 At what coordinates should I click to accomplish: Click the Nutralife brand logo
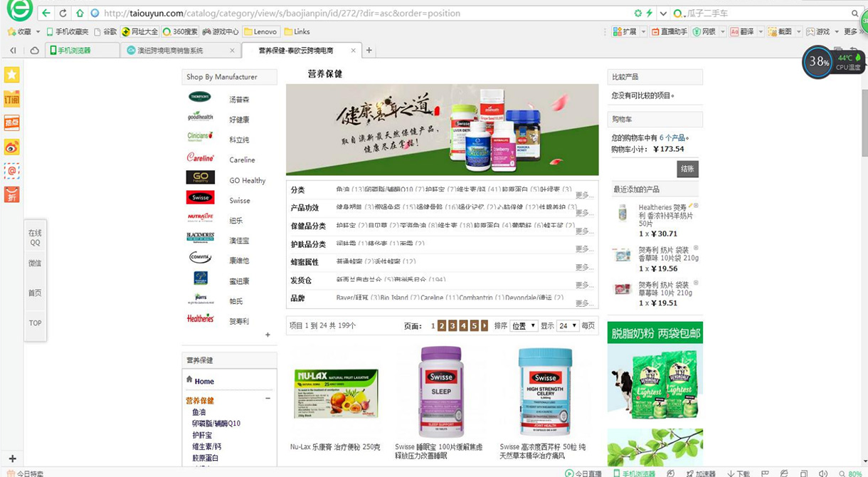pos(200,217)
